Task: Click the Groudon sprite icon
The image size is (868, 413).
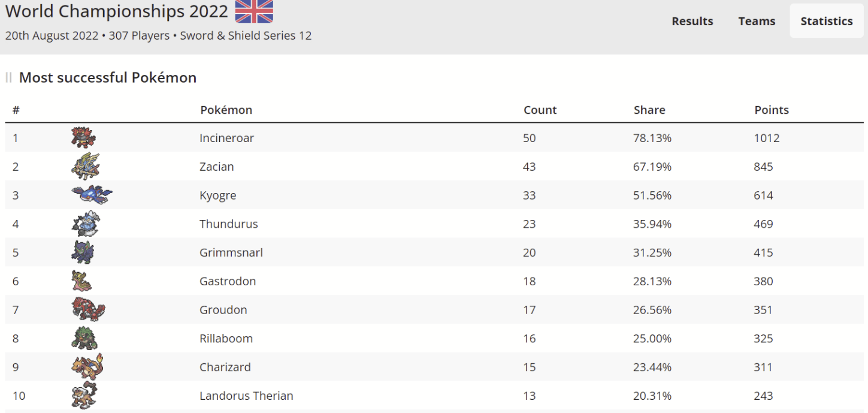Action: (88, 309)
